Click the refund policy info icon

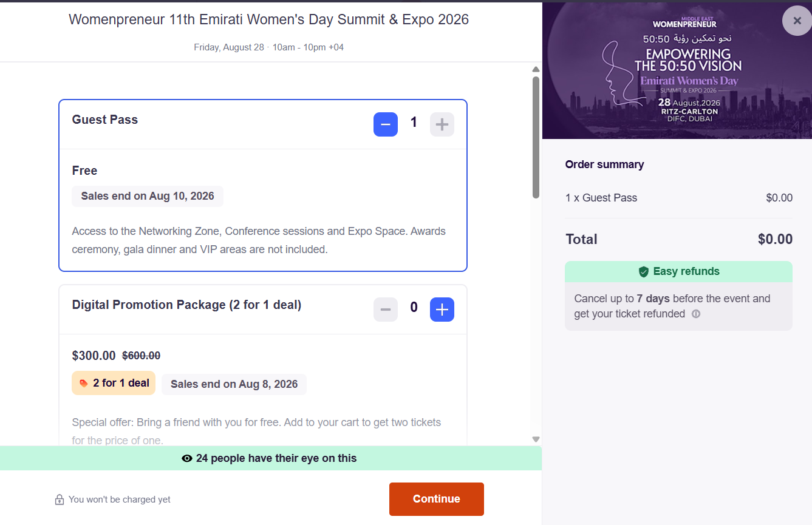[x=696, y=314]
